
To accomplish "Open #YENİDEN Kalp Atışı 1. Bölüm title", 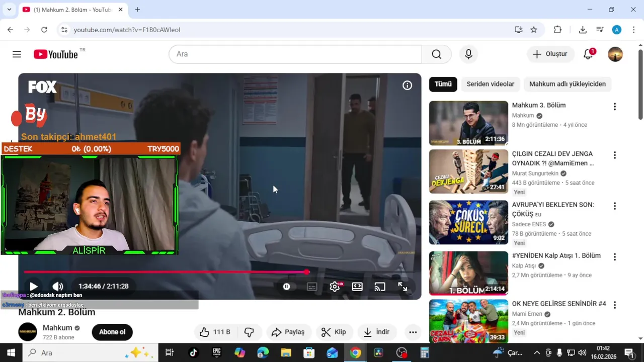I will point(556,256).
